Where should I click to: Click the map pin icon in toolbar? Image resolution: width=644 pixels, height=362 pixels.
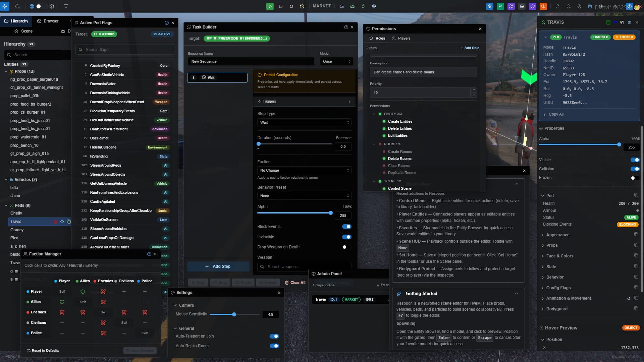[x=374, y=6]
